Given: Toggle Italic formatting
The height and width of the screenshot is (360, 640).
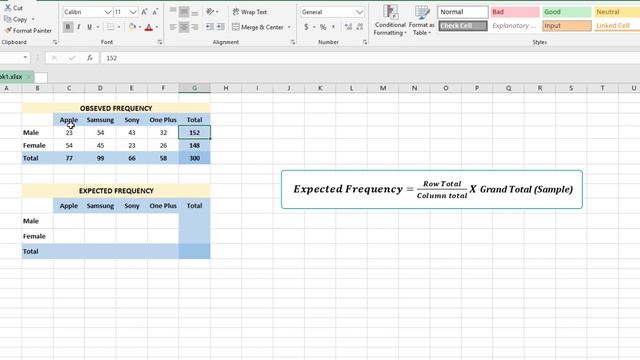Looking at the screenshot, I should (x=78, y=27).
